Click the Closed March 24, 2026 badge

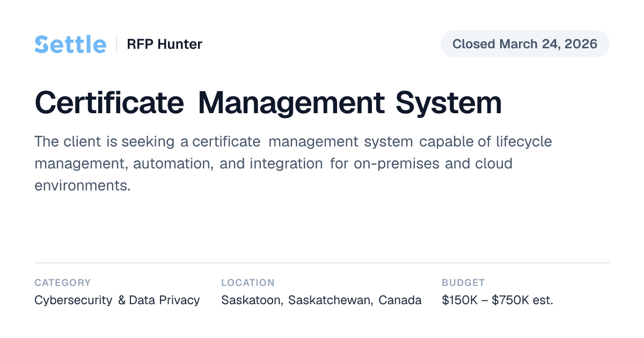click(x=525, y=43)
